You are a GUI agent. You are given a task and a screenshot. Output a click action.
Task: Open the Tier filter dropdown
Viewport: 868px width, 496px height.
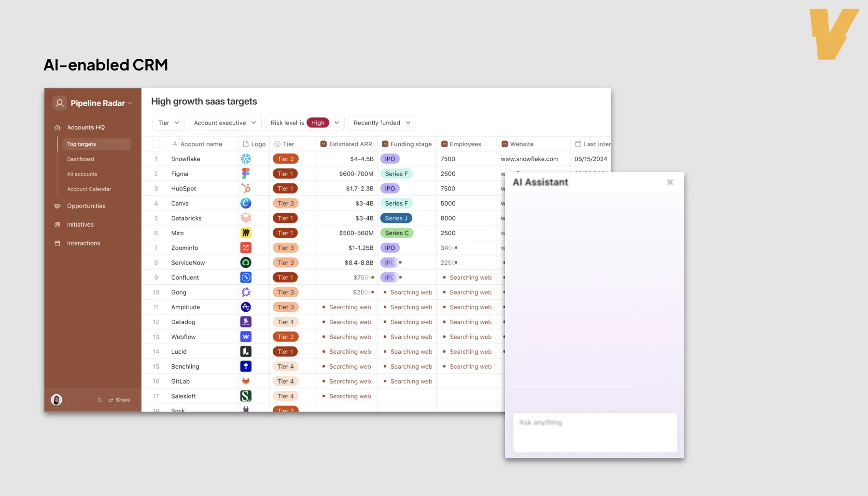tap(168, 123)
